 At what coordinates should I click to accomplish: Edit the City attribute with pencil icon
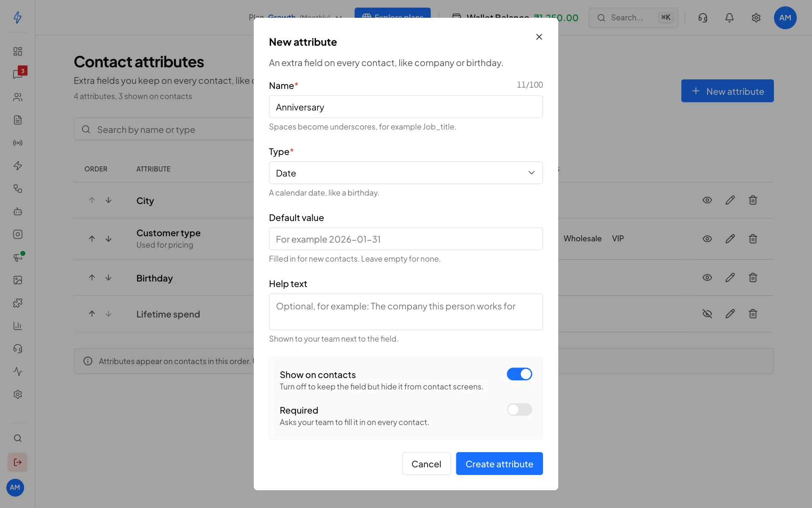730,200
